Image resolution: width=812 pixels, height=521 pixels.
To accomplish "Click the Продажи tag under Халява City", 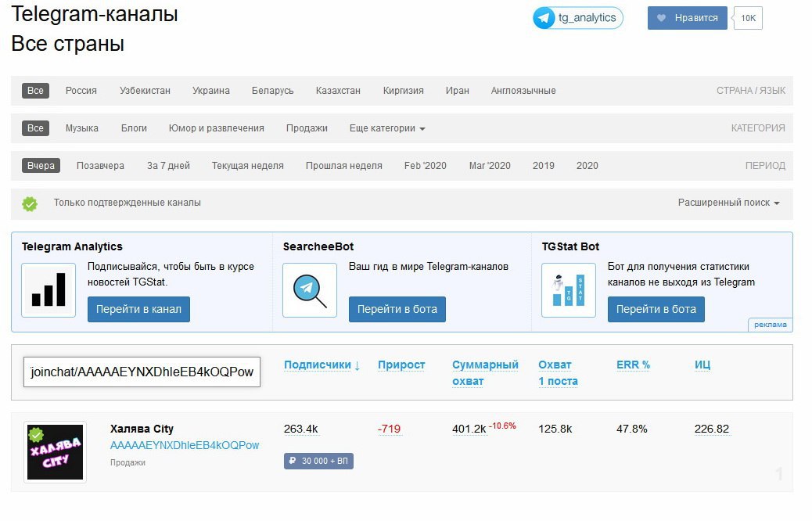I will pyautogui.click(x=128, y=462).
